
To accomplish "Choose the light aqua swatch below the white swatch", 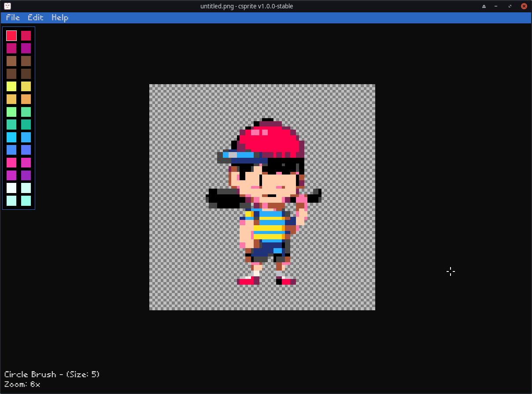I will [11, 201].
